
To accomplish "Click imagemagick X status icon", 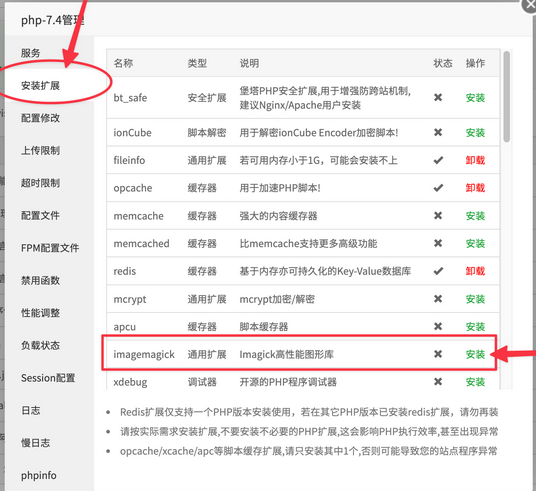I will pyautogui.click(x=438, y=354).
